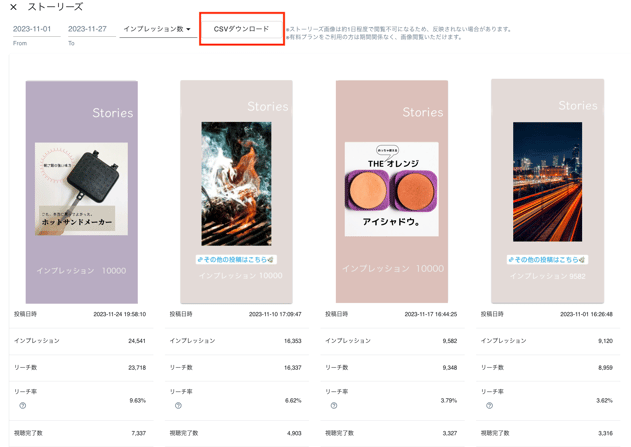The width and height of the screenshot is (631, 447).
Task: Click the リーチ率 help icon in second card
Action: pos(178,405)
